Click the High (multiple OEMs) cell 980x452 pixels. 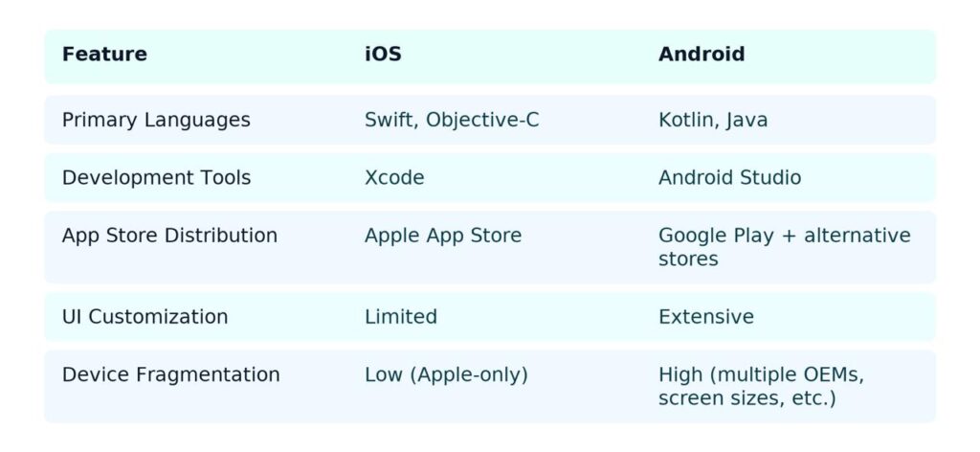pyautogui.click(x=761, y=386)
